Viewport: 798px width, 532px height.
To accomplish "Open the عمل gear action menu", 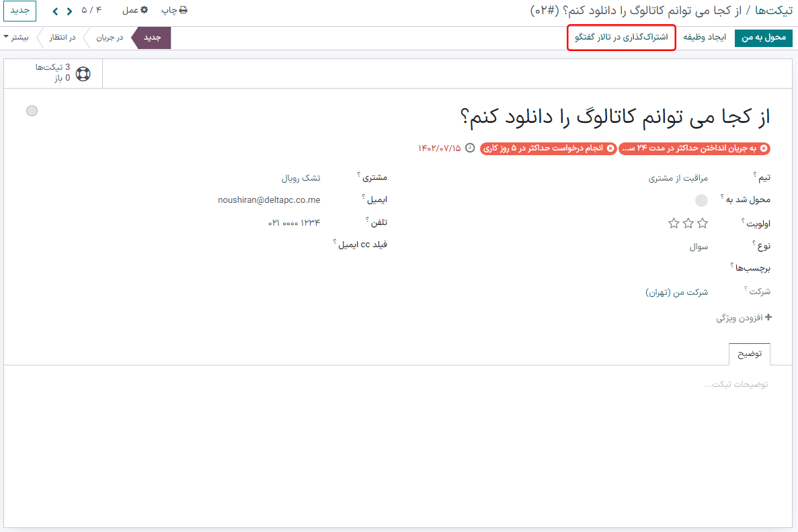I will (134, 11).
